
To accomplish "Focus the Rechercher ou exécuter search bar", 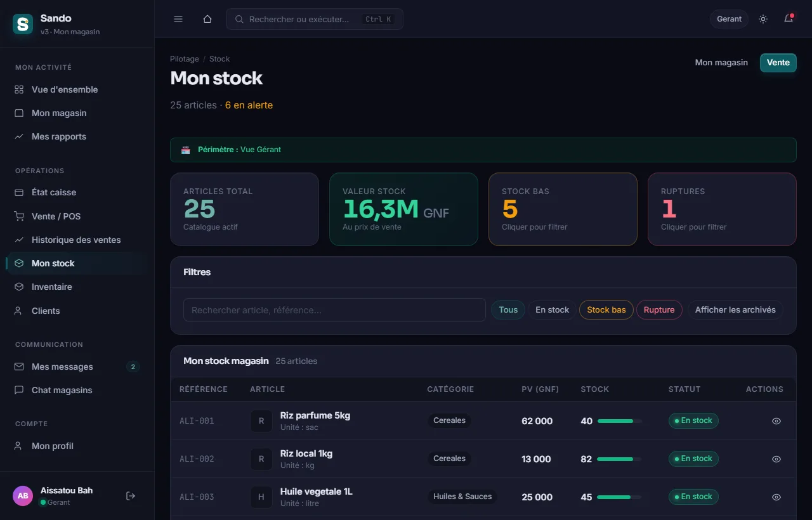I will pos(315,19).
